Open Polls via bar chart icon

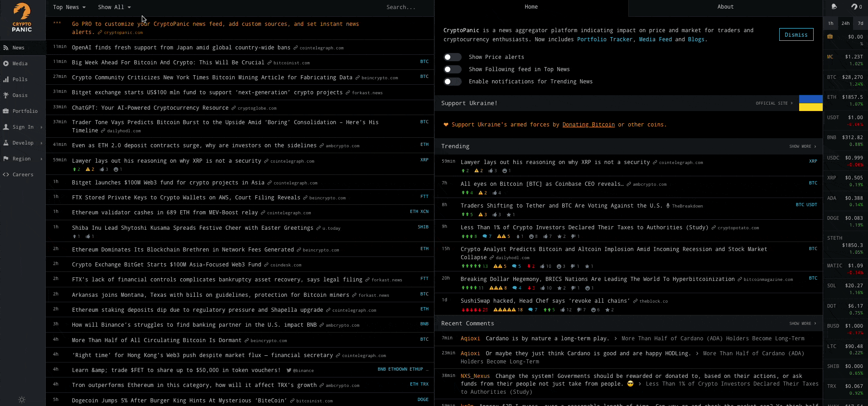pos(6,79)
